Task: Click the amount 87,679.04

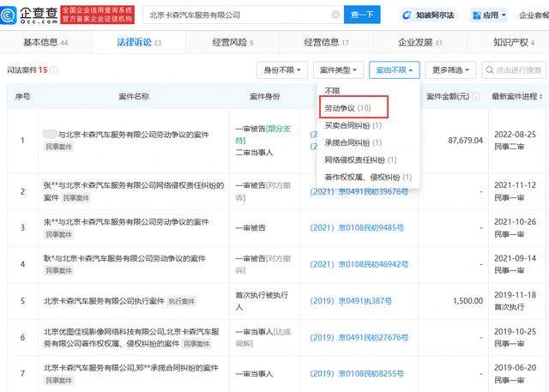Action: pyautogui.click(x=465, y=141)
